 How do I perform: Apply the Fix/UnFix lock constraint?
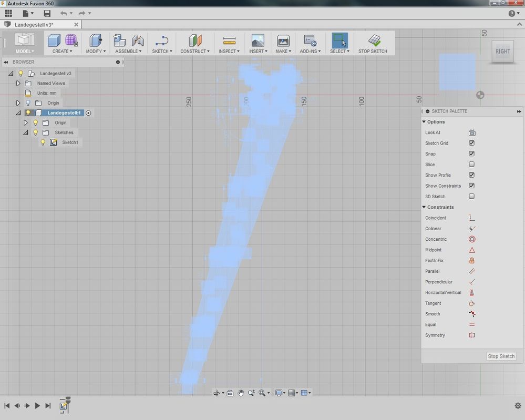(x=471, y=261)
